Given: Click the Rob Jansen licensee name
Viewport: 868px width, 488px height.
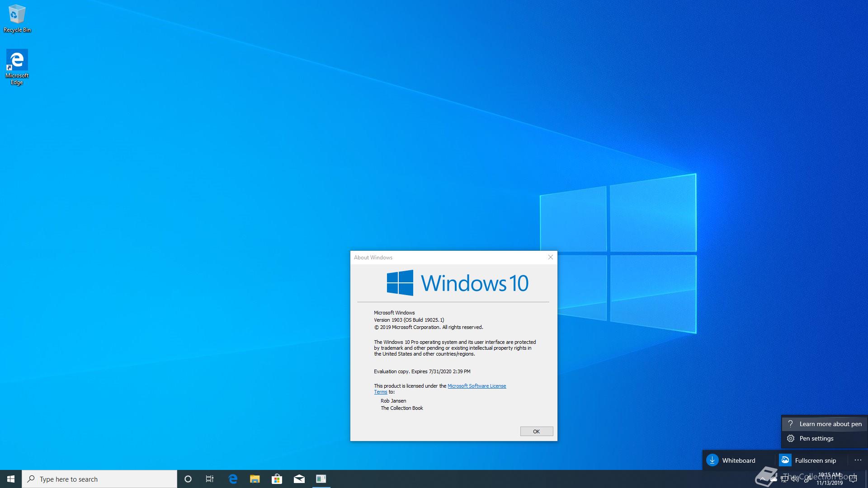Looking at the screenshot, I should click(393, 401).
